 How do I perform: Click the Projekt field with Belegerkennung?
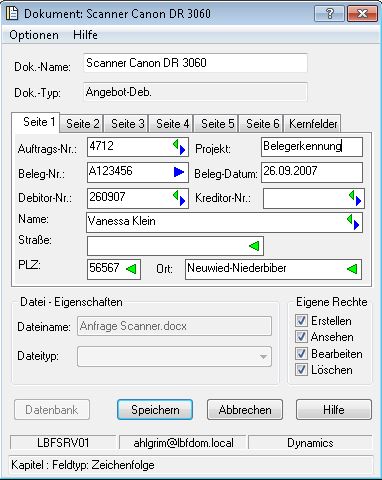(312, 147)
